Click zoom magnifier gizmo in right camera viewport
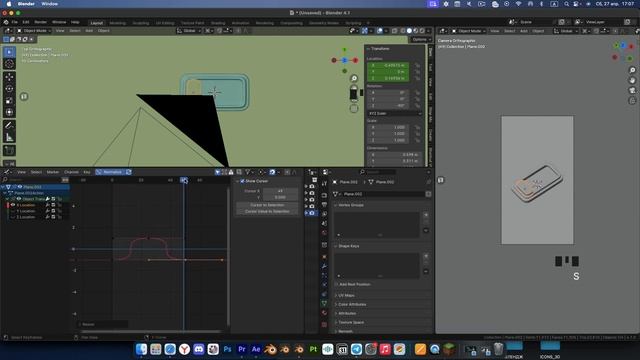Image resolution: width=640 pixels, height=360 pixels. point(632,70)
